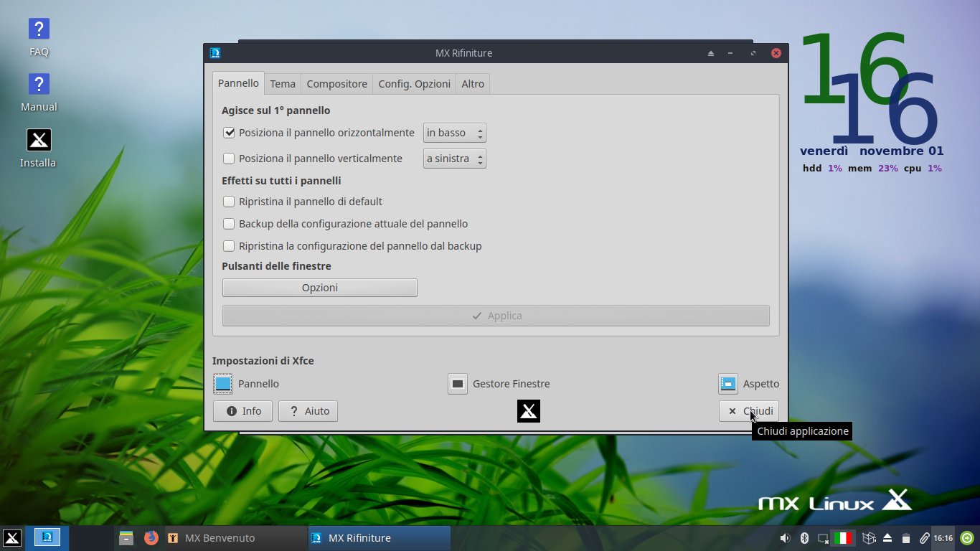Viewport: 980px width, 551px height.
Task: Open the Compositore tab
Action: point(337,84)
